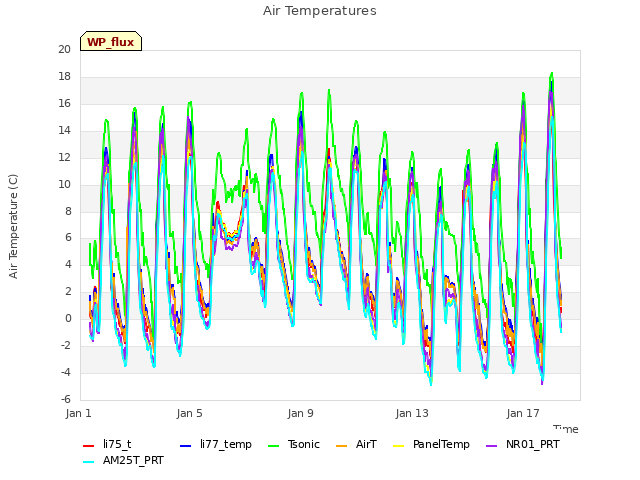The image size is (640, 480).
Task: Click the yellow PanelTemp legend color marker
Action: (x=398, y=446)
